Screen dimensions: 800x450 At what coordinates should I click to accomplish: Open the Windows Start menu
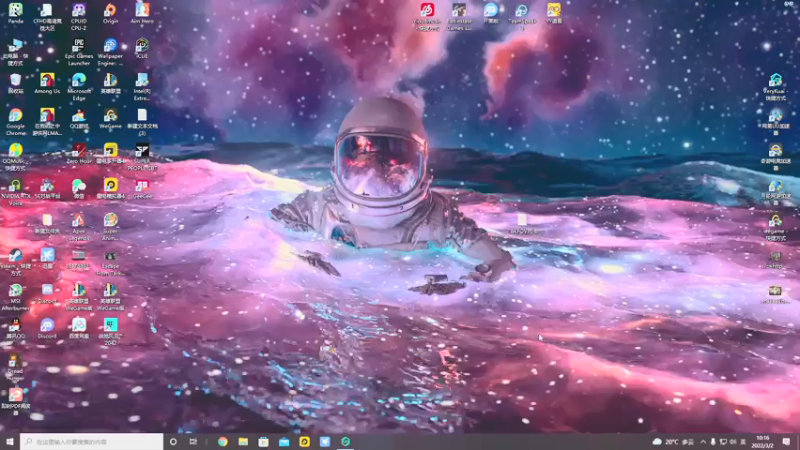coord(10,441)
